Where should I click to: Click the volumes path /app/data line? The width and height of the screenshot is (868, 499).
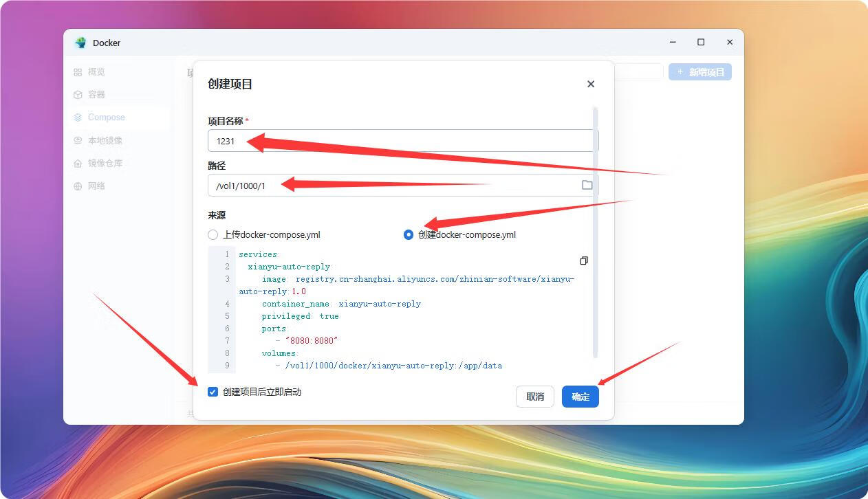(x=393, y=366)
